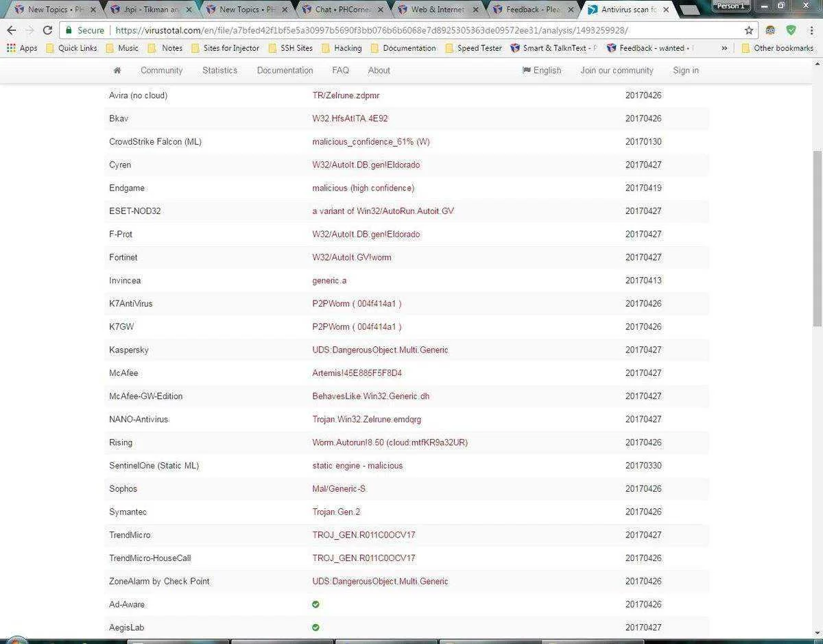Open the Documentation bookmark folder
The image size is (823, 644).
coord(403,48)
